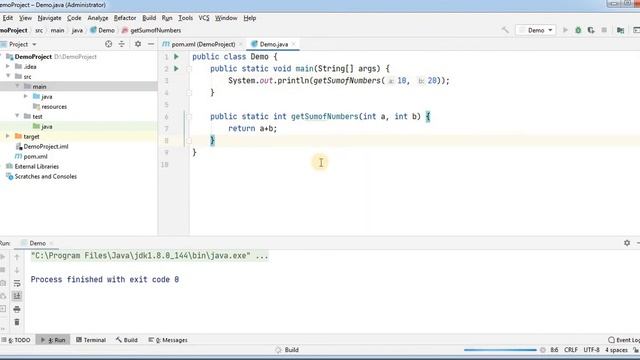Image resolution: width=640 pixels, height=360 pixels.
Task: Toggle scroll to end in Run console
Action: 17,296
